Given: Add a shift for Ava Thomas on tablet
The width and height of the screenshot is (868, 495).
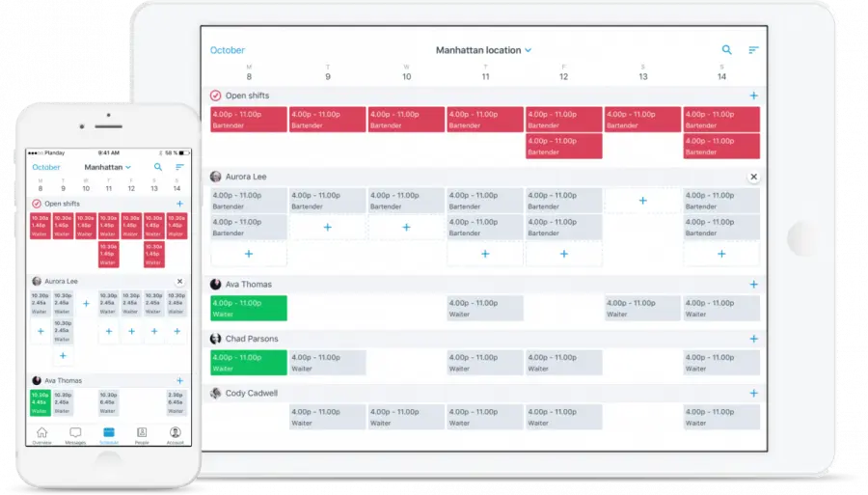Looking at the screenshot, I should [x=753, y=284].
